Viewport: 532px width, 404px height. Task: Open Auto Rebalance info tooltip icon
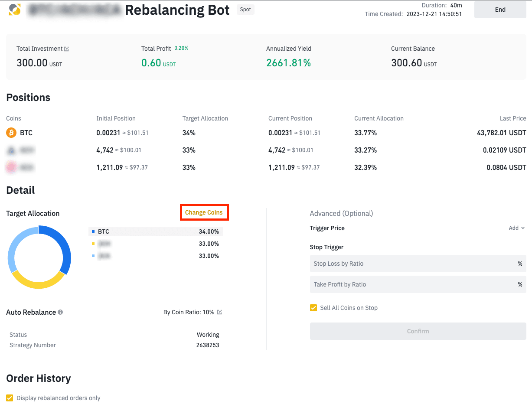(x=60, y=312)
